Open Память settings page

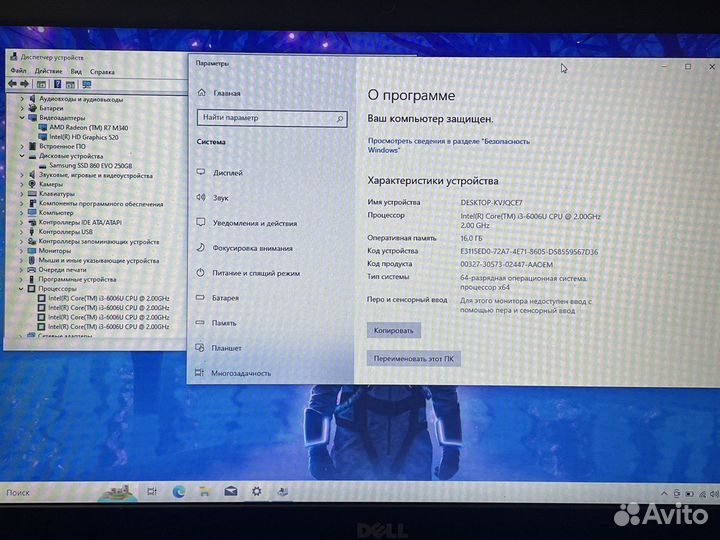pyautogui.click(x=216, y=323)
